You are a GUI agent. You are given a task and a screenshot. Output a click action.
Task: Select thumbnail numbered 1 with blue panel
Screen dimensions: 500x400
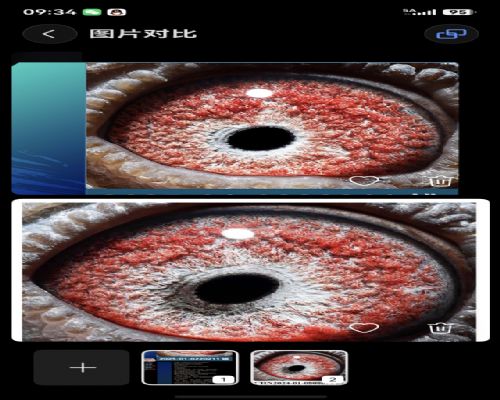click(190, 367)
